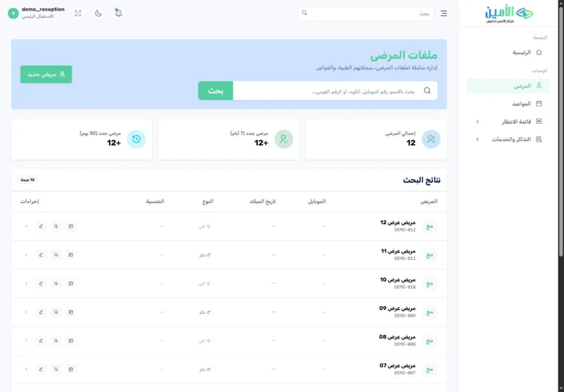Open the المواعيد appointments module

coord(508,104)
